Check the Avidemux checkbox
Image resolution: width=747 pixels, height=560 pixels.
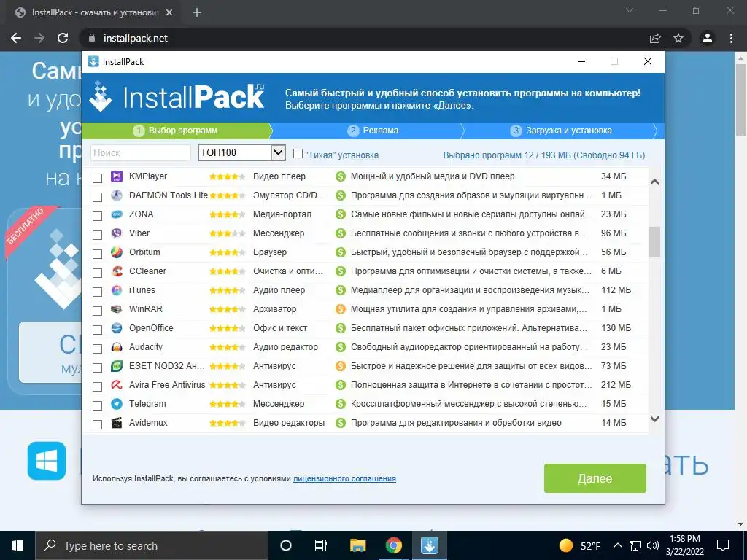(97, 425)
